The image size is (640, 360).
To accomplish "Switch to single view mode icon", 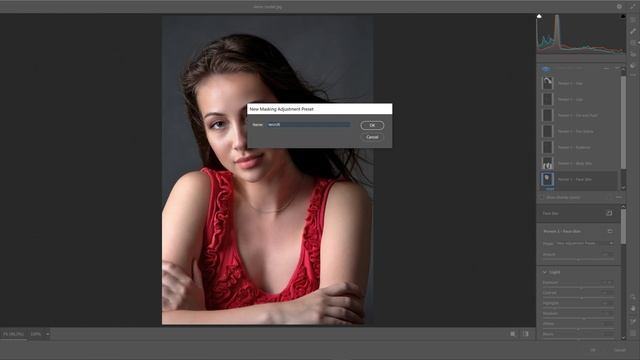I will [513, 334].
